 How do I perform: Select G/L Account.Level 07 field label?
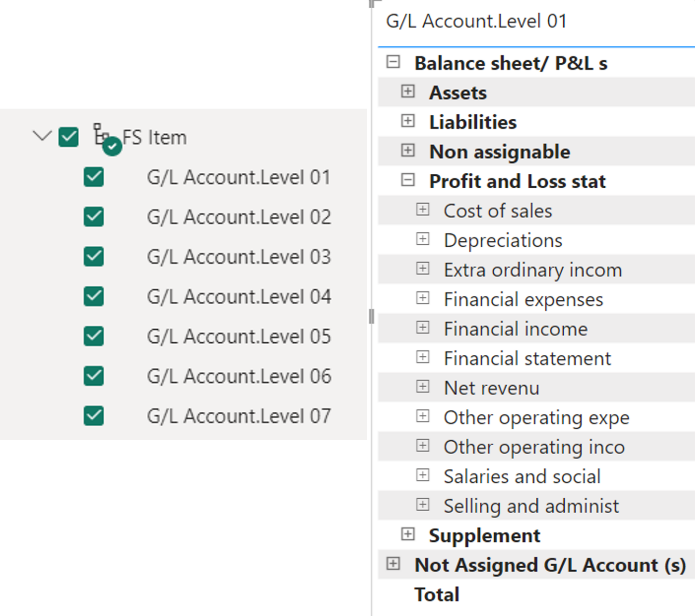(239, 416)
